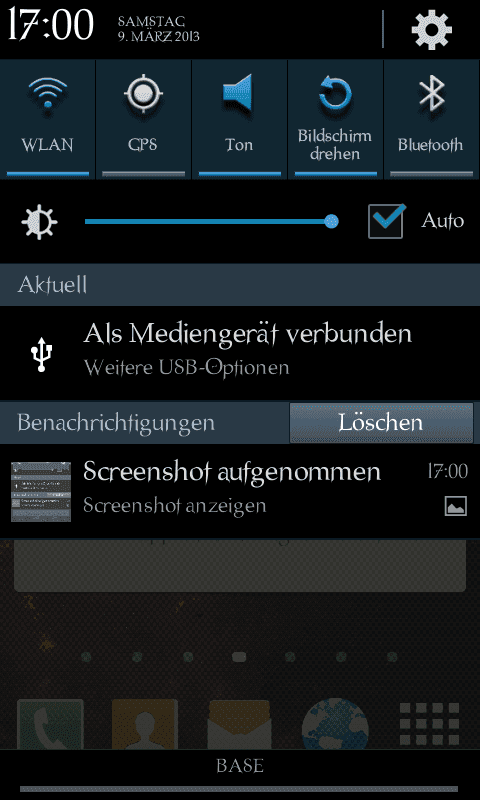Toggle Bildschirm drehen rotation setting
This screenshot has height=800, width=480.
tap(335, 119)
